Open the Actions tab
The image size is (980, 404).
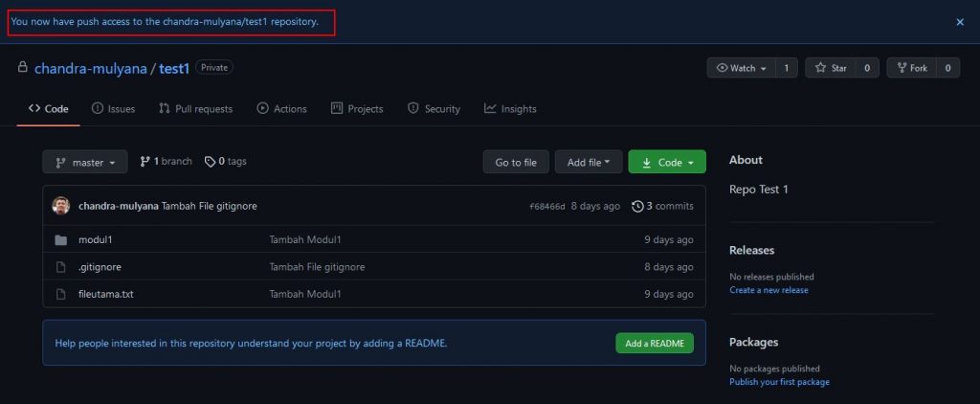[281, 109]
